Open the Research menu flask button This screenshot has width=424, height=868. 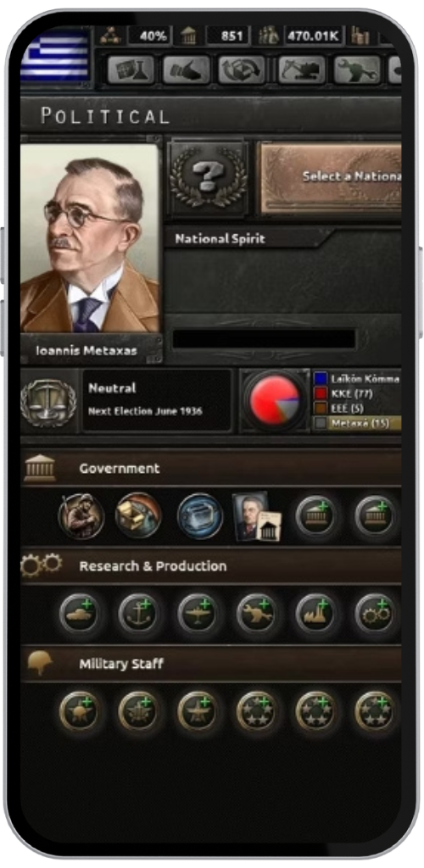click(x=130, y=70)
